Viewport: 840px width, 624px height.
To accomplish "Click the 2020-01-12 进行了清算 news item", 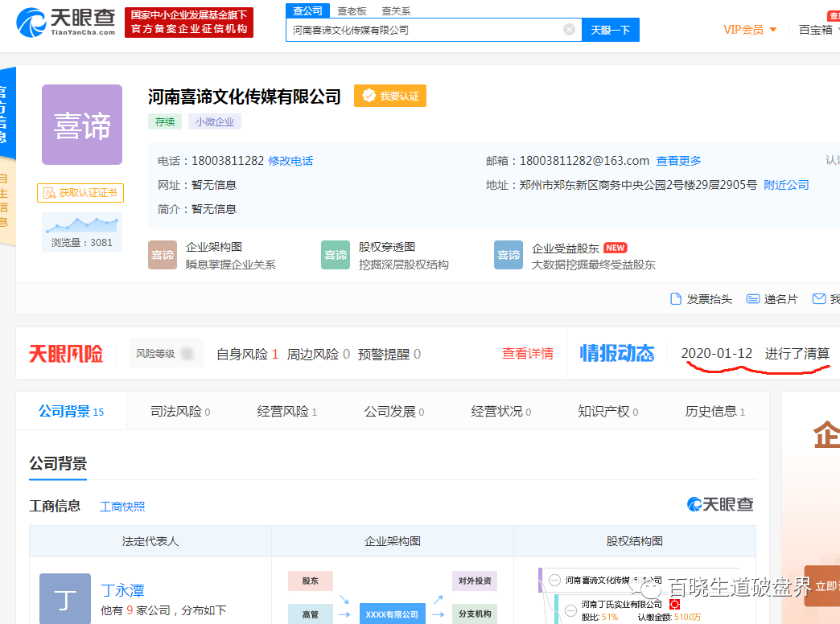I will [x=755, y=354].
